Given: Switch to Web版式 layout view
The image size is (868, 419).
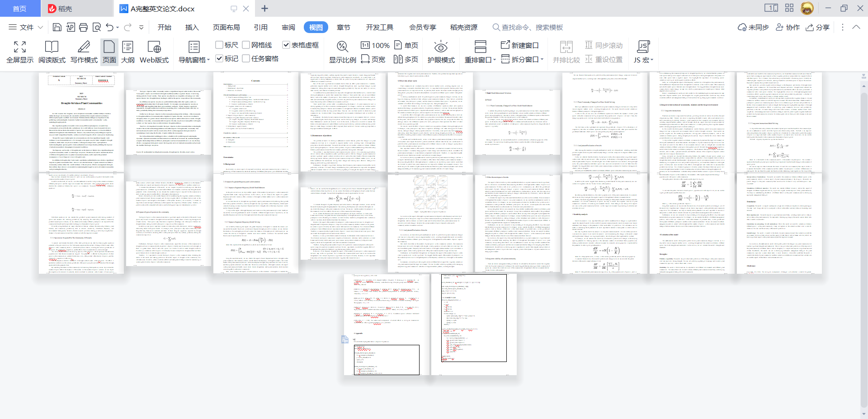Looking at the screenshot, I should click(154, 52).
